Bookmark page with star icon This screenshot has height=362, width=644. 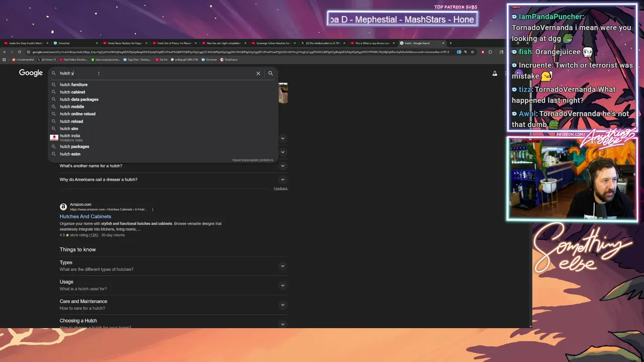pos(472,52)
